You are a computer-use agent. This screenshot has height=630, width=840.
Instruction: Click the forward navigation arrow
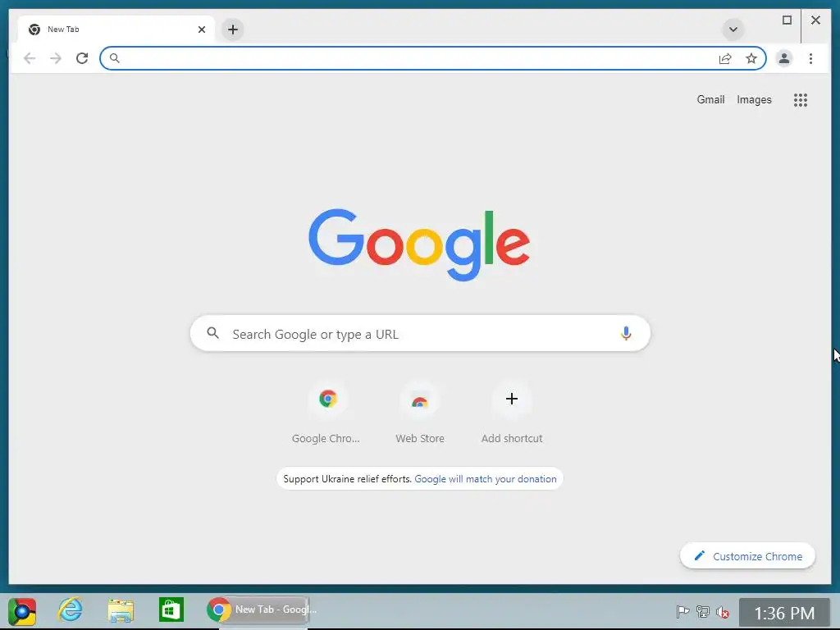(x=56, y=58)
